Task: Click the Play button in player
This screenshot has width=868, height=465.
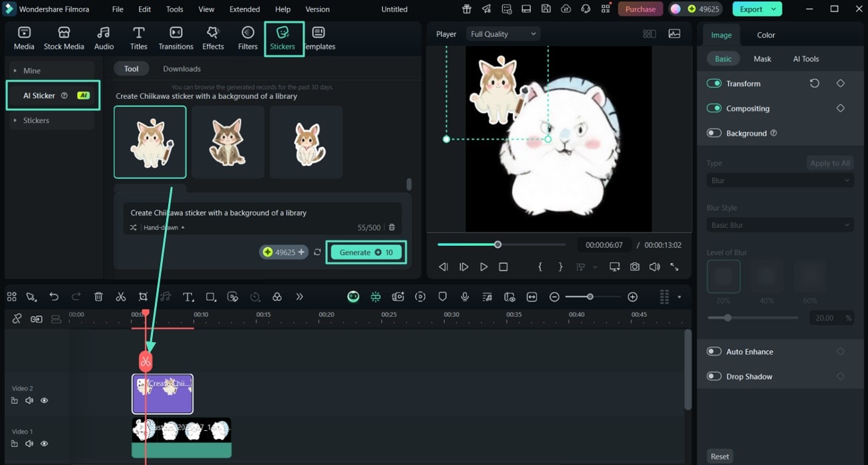Action: pos(484,267)
